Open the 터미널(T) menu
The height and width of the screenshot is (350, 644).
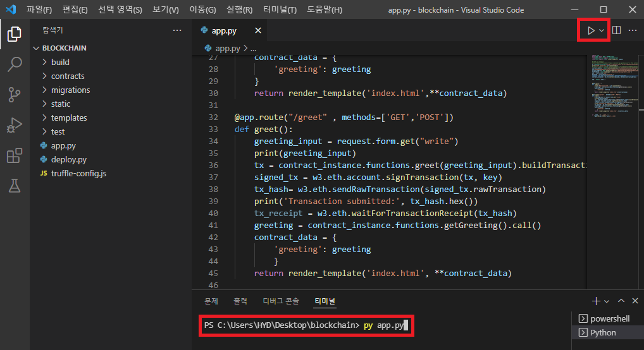[280, 10]
